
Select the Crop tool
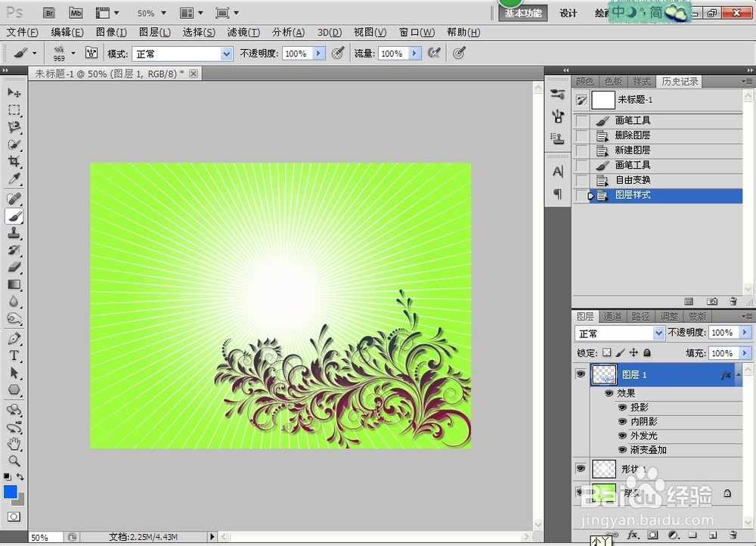(x=14, y=161)
